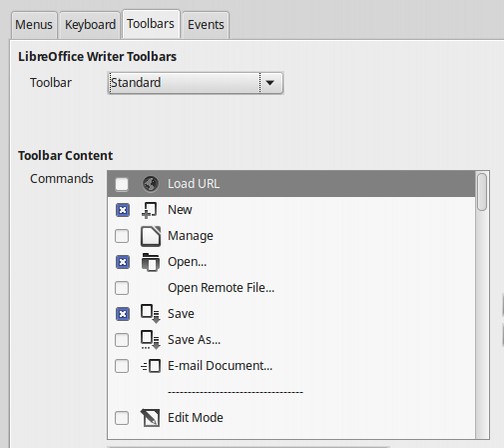
Task: Click the Save icon with arrow
Action: pos(151,314)
